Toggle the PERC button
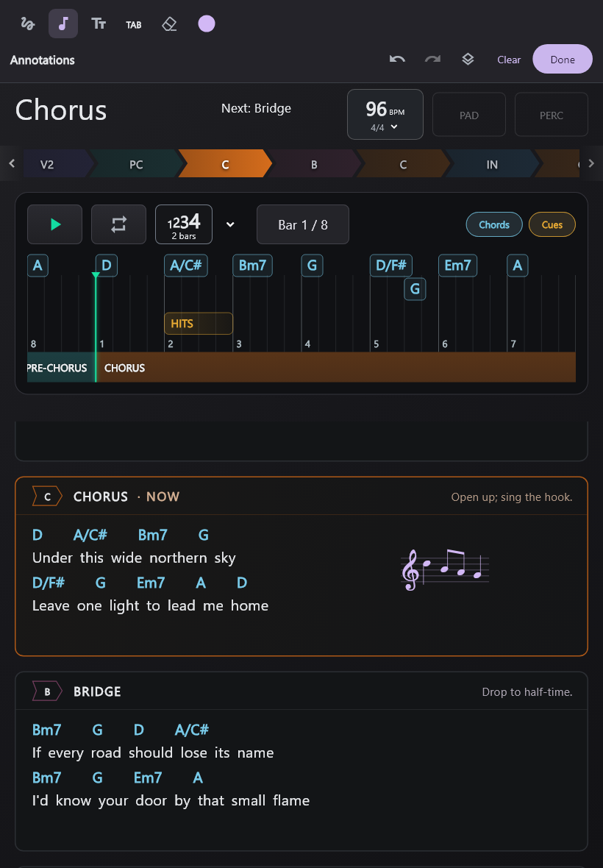This screenshot has width=603, height=868. 551,115
